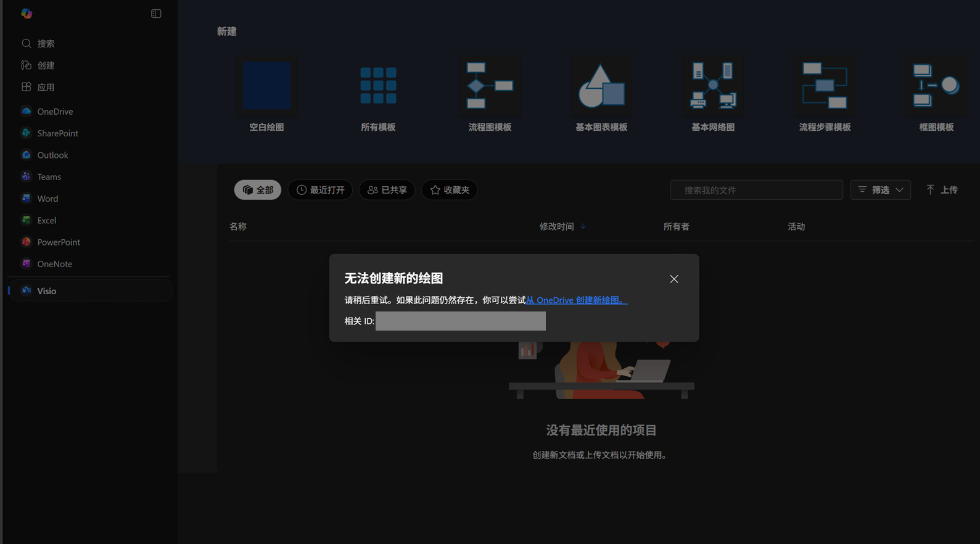
Task: Click the Microsoft 365 Copilot logo
Action: pos(27,14)
